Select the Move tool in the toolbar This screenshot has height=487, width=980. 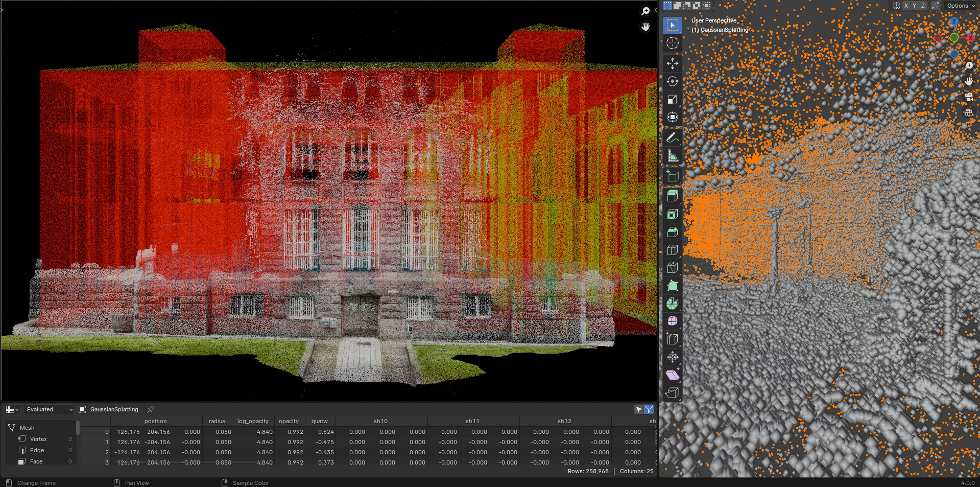(x=672, y=63)
